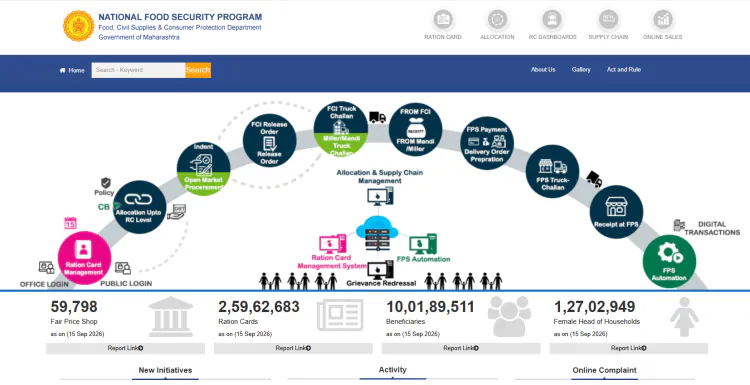Switch to the Activity tab

pos(393,370)
